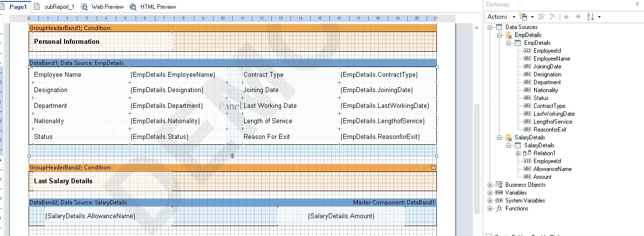Image resolution: width=644 pixels, height=236 pixels.
Task: Open the sort options dropdown arrow
Action: [599, 17]
